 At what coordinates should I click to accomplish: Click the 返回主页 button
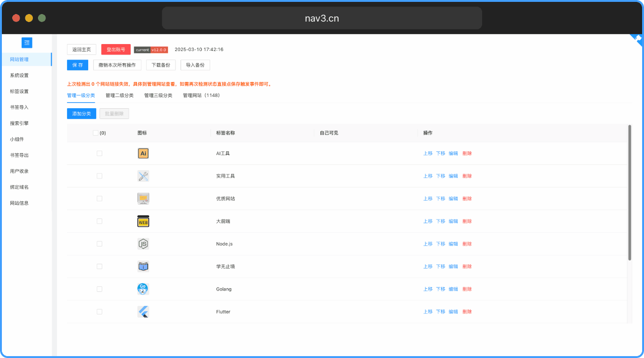82,49
